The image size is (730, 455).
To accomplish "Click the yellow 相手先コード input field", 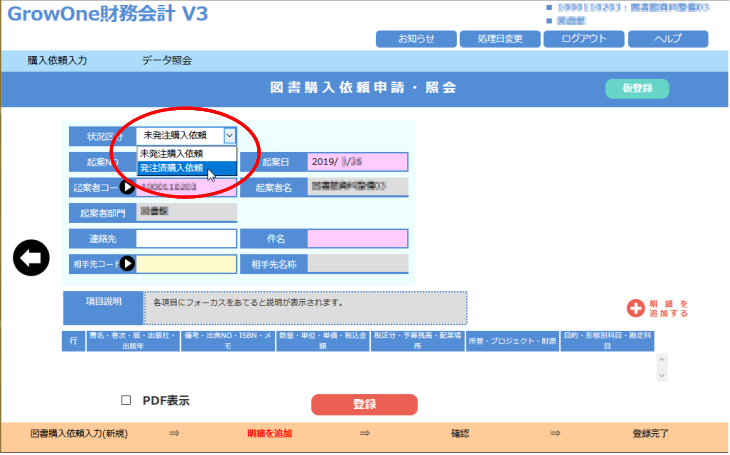I will pos(186,264).
